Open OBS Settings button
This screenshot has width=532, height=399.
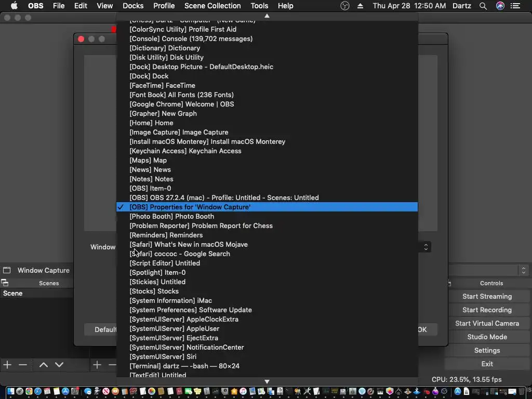point(487,351)
